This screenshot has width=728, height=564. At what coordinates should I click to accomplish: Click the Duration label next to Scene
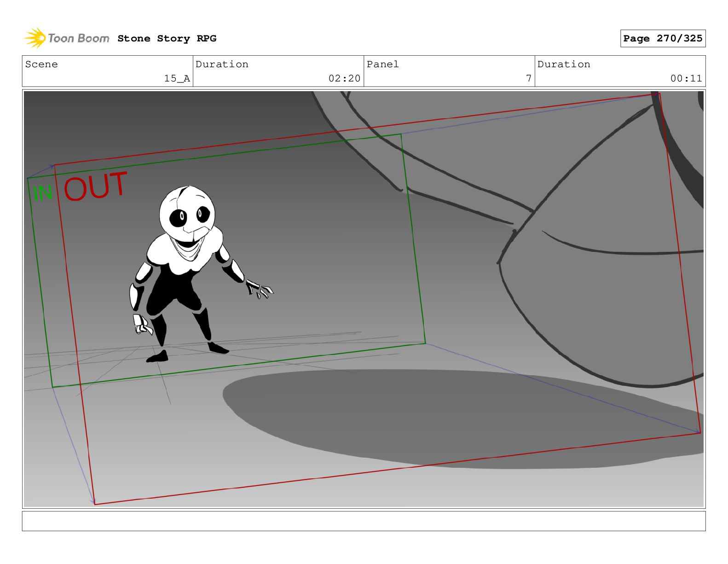coord(222,64)
